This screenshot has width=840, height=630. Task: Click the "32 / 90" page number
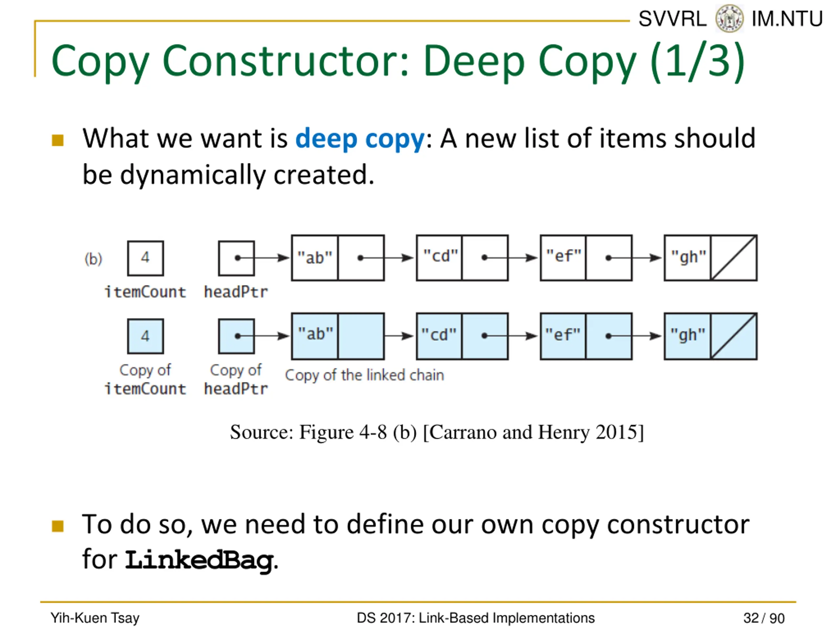click(x=764, y=618)
